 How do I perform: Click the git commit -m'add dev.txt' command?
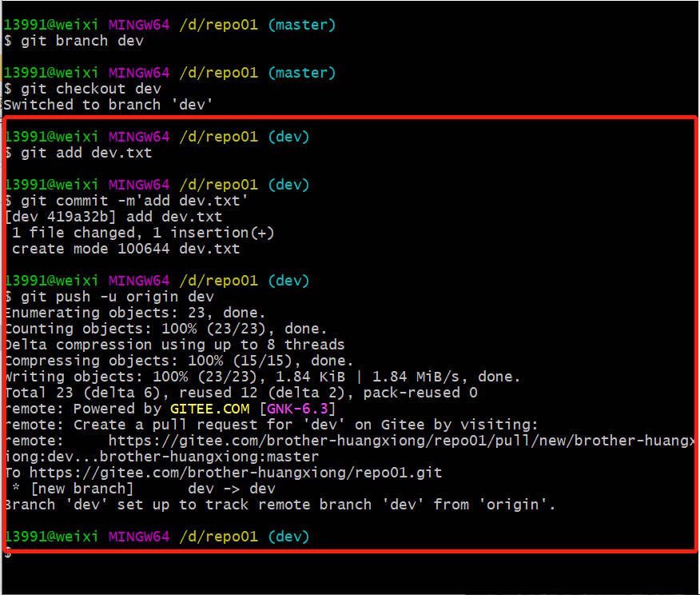126,201
